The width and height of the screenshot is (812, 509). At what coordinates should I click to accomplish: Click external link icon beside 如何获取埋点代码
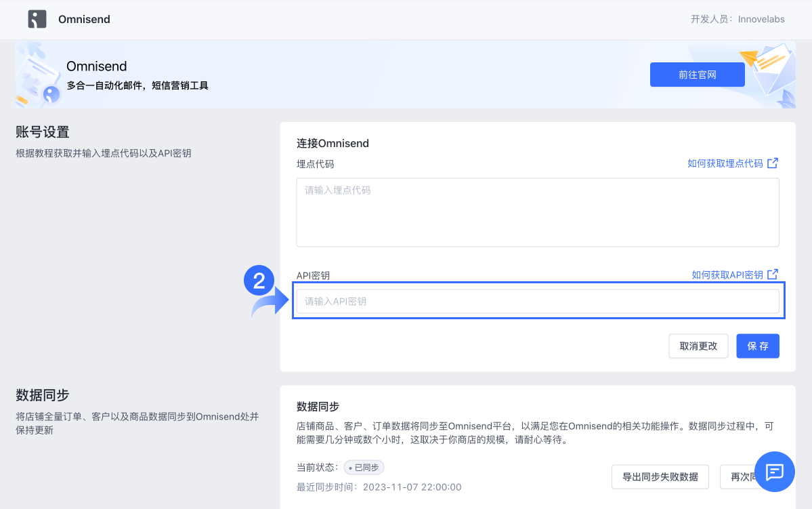(773, 163)
